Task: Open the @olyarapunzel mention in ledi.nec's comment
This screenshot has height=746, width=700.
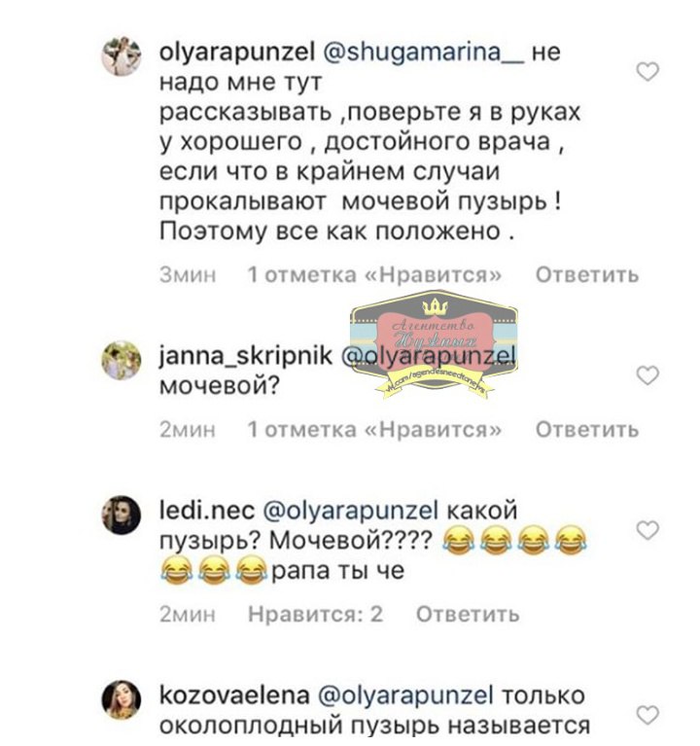Action: [350, 512]
